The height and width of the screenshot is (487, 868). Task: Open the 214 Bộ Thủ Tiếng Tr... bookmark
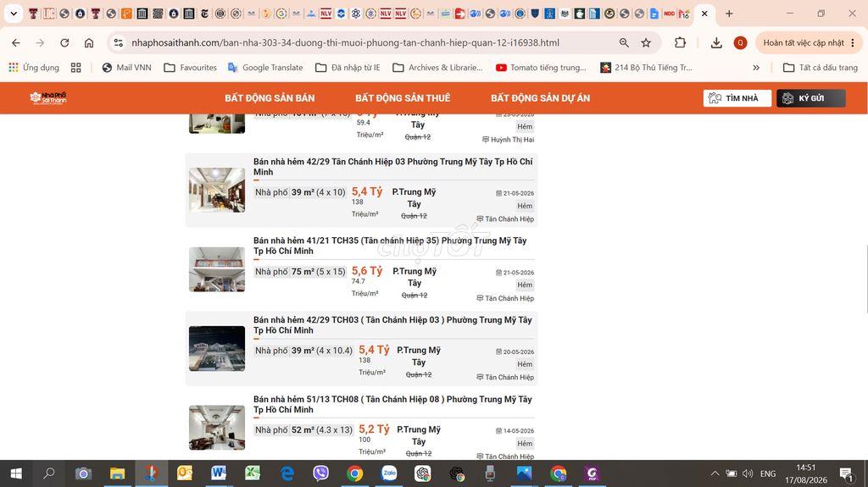[x=646, y=68]
